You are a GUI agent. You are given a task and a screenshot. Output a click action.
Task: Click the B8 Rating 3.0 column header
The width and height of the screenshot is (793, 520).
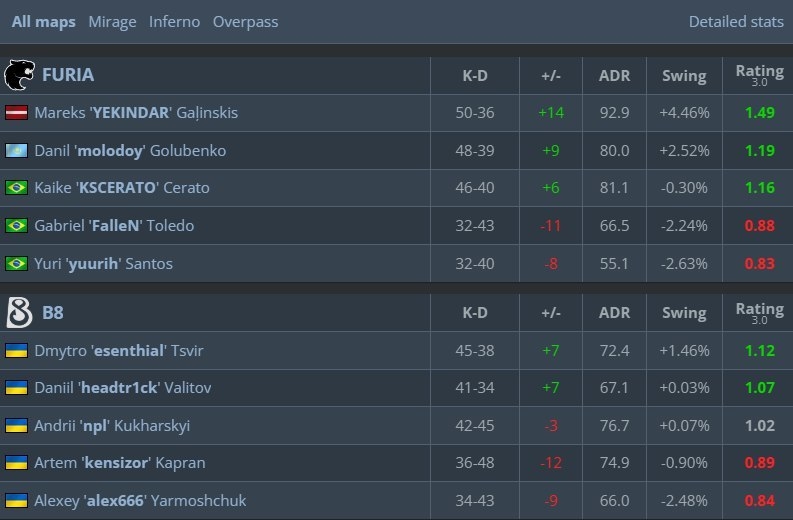[x=759, y=313]
